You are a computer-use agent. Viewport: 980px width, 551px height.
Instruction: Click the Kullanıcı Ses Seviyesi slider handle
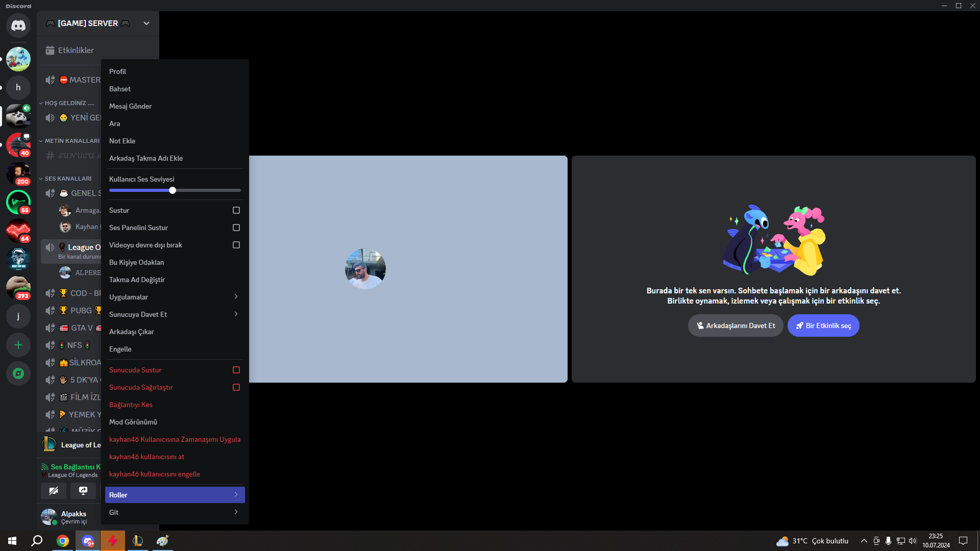pos(173,190)
